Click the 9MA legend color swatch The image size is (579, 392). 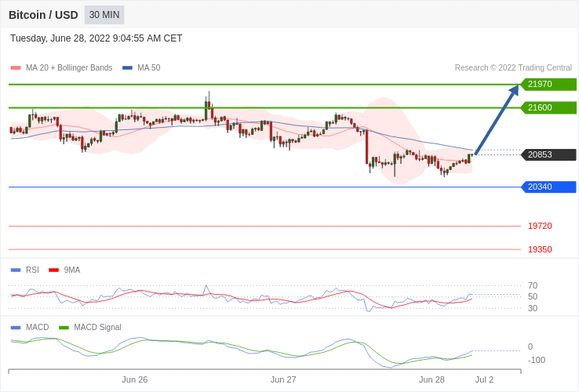(x=54, y=270)
